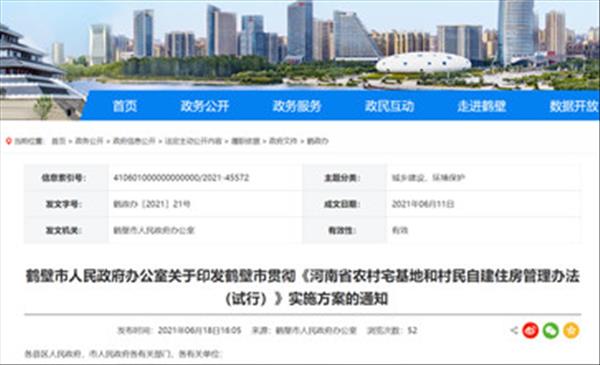Image resolution: width=600 pixels, height=365 pixels.
Task: Select topic category 城乡建设、环境保护
Action: [428, 178]
